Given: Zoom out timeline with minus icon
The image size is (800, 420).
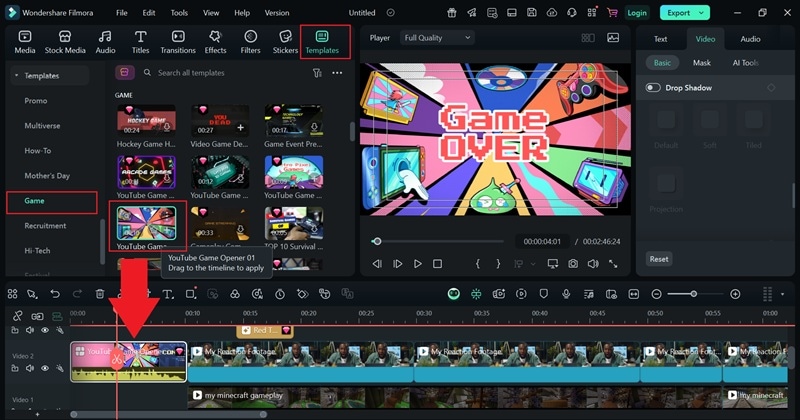Looking at the screenshot, I should (x=657, y=294).
